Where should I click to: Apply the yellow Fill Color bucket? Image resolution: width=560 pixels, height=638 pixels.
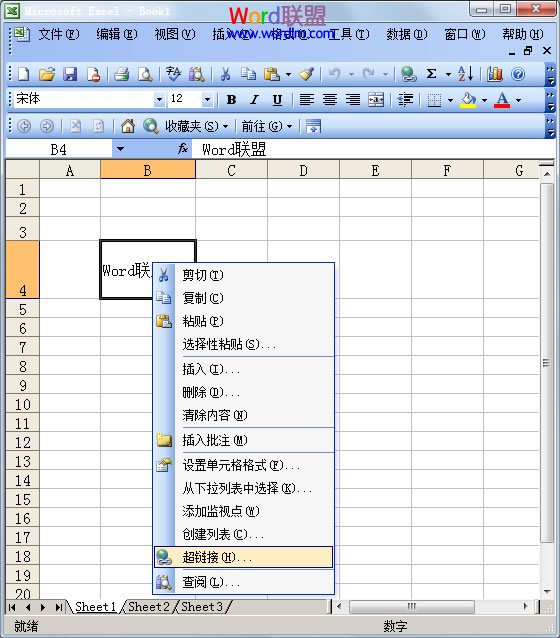(x=468, y=100)
